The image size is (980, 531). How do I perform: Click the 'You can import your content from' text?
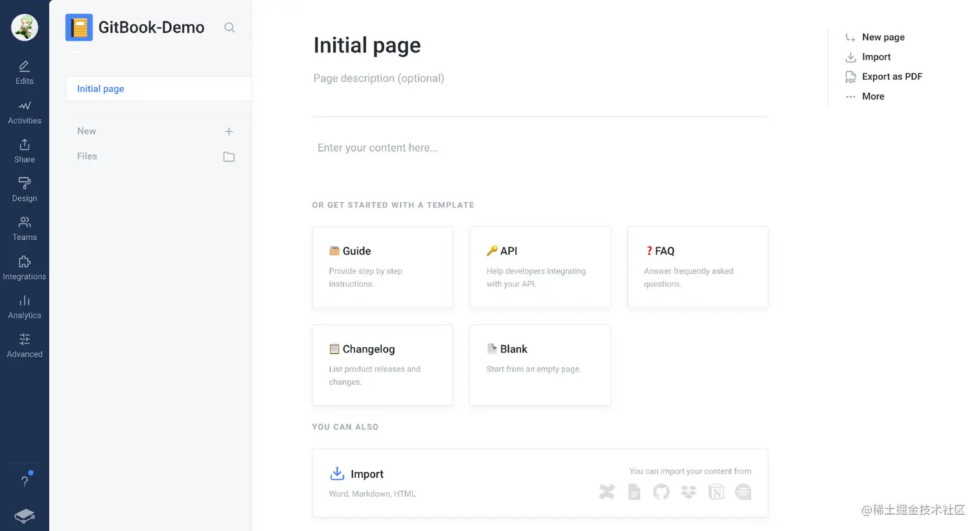(x=690, y=471)
